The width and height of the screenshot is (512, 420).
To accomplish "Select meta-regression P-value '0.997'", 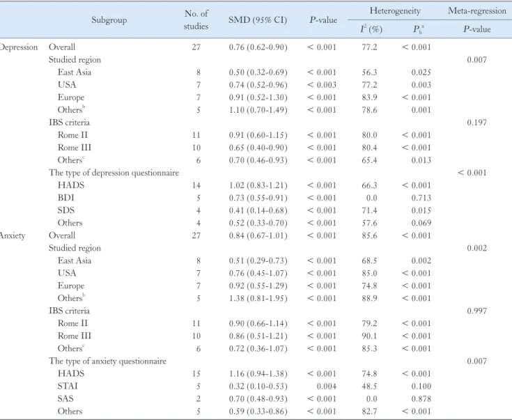I will [x=476, y=311].
